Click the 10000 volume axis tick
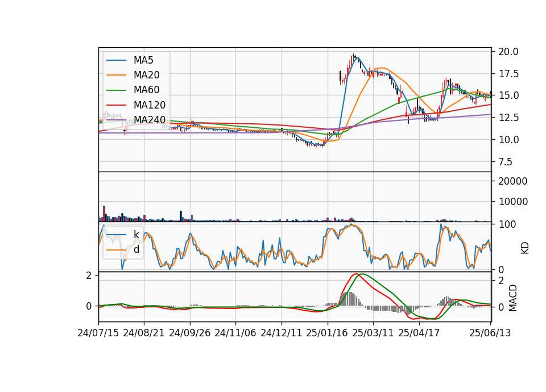The image size is (546, 392). tap(513, 202)
